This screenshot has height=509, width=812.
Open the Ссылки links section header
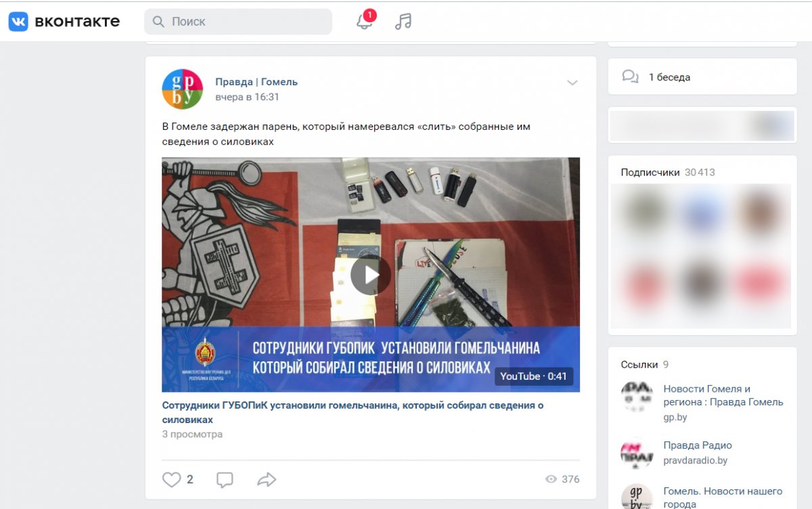(x=639, y=364)
